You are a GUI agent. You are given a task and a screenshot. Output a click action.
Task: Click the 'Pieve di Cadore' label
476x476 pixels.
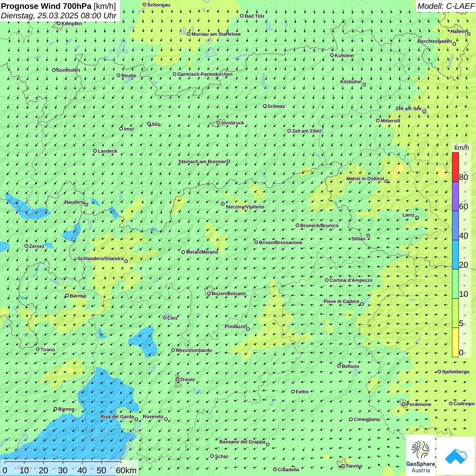click(x=341, y=301)
